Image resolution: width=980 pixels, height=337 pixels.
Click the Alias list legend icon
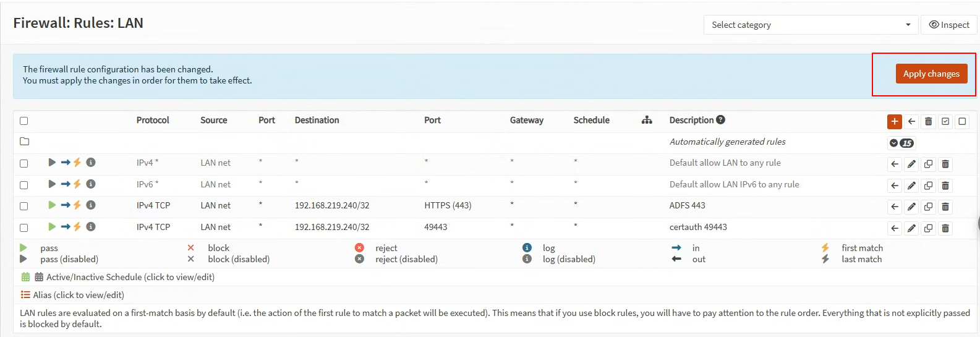coord(25,295)
